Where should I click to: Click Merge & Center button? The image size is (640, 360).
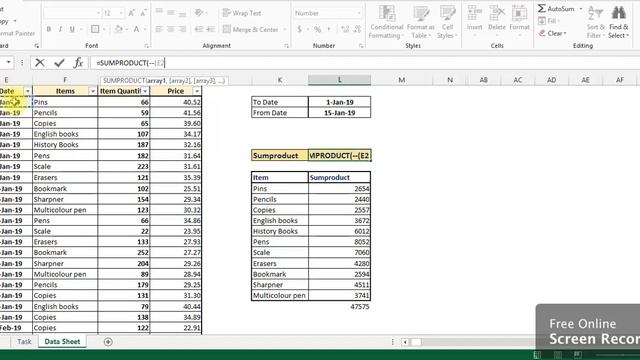pyautogui.click(x=251, y=29)
